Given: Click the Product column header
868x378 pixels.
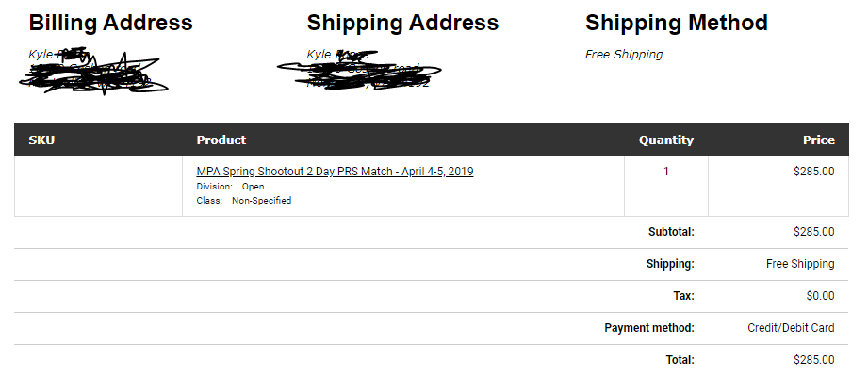Looking at the screenshot, I should click(221, 140).
